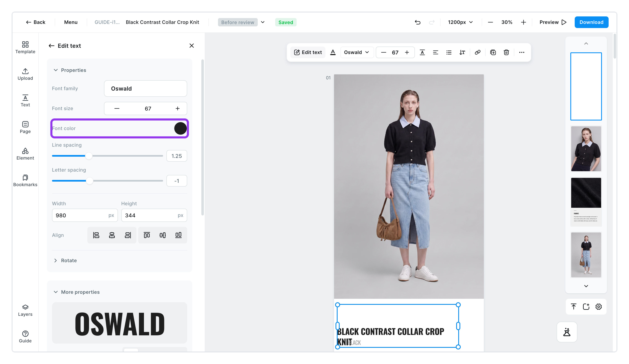The image size is (629, 364).
Task: Click the Back button
Action: point(36,22)
